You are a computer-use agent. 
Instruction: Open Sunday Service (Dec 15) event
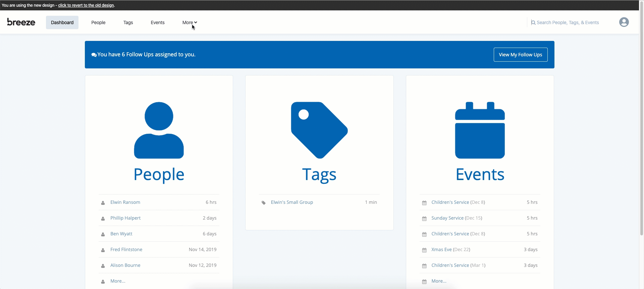(x=457, y=218)
